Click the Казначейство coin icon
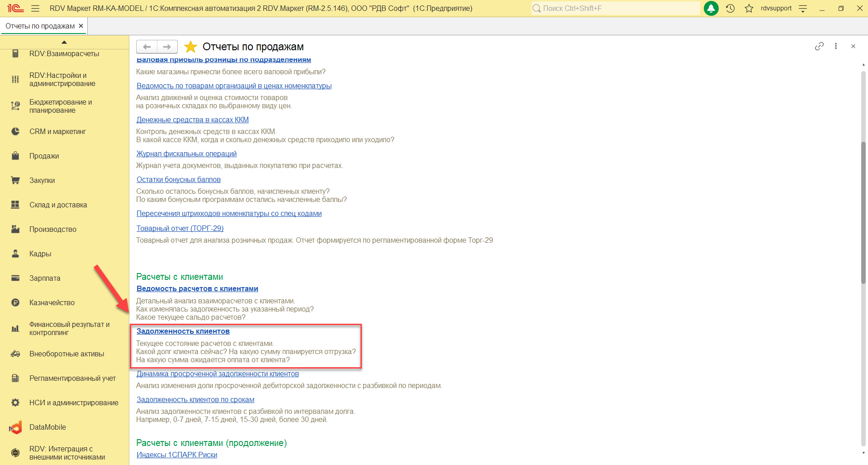Image resolution: width=868 pixels, height=465 pixels. tap(15, 302)
